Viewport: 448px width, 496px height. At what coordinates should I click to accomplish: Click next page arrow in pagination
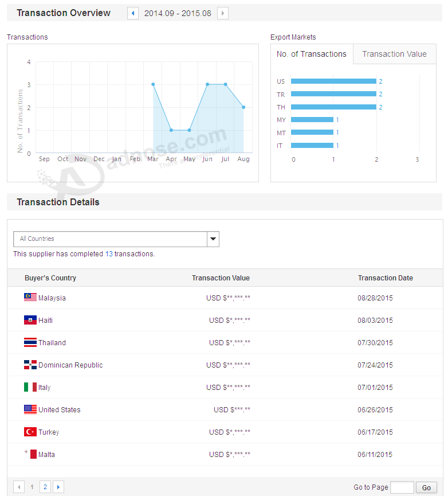tap(58, 487)
